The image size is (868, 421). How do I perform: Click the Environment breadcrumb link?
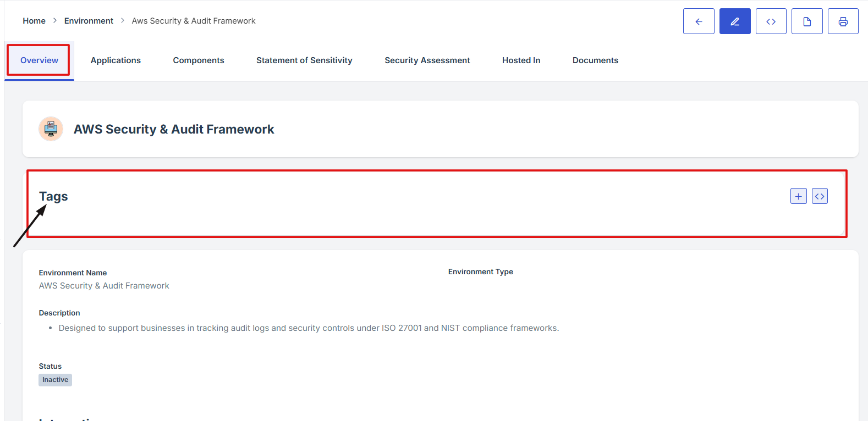89,21
